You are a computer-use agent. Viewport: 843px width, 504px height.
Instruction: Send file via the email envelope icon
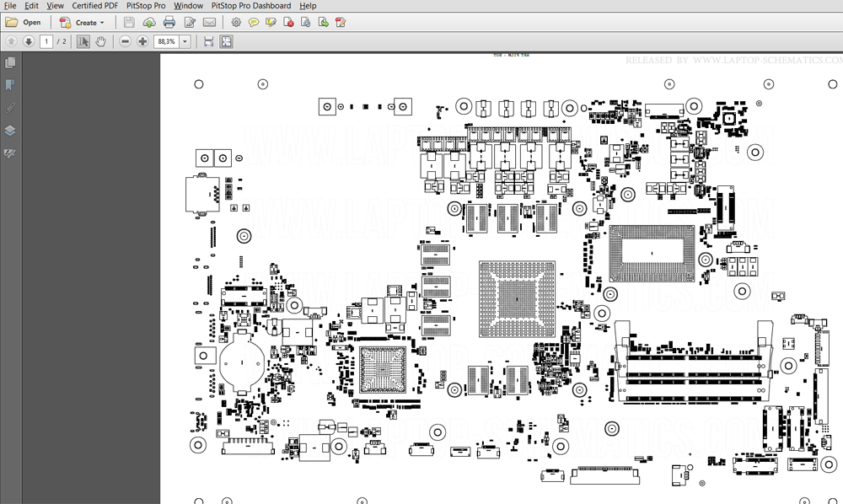(x=210, y=22)
